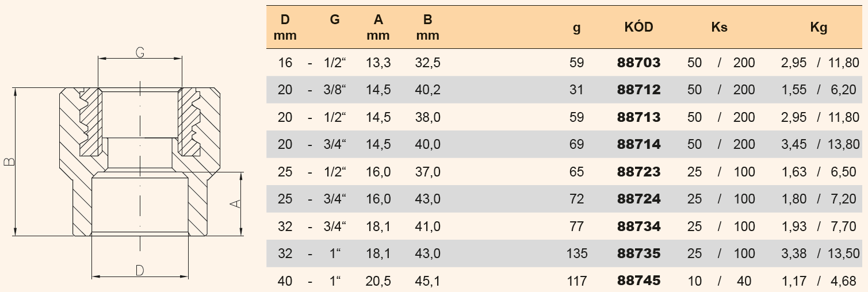
Task: Click the KÓD column header
Action: pos(638,27)
